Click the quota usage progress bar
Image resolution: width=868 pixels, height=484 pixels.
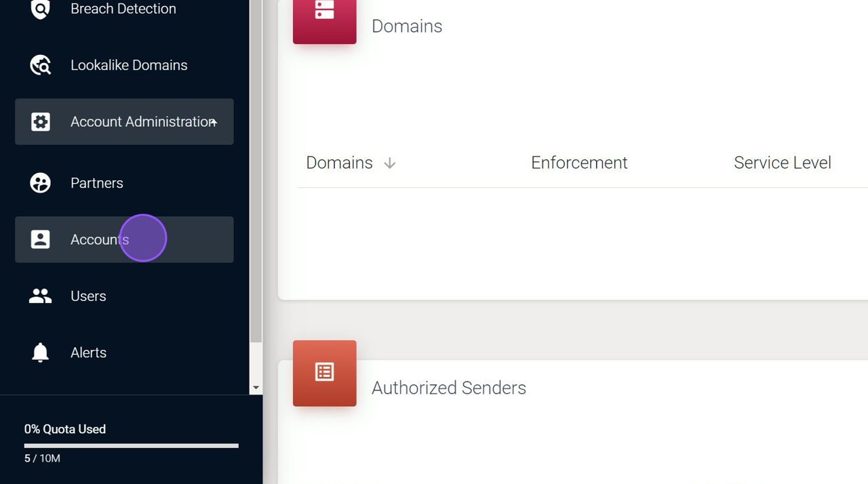pyautogui.click(x=131, y=445)
